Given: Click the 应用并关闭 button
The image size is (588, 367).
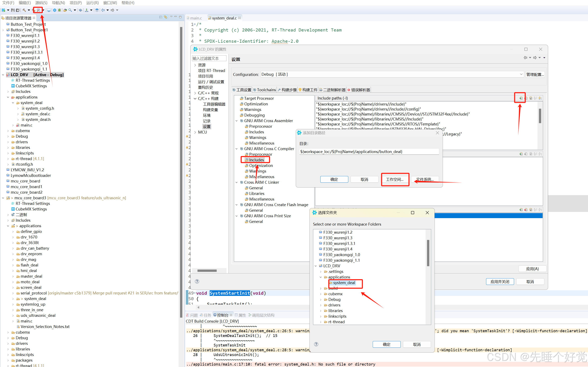Looking at the screenshot, I should 500,282.
